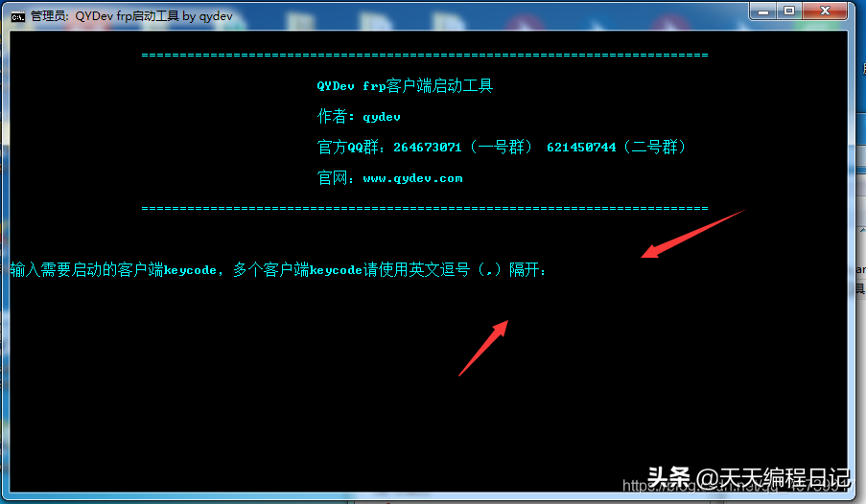Click QQ group number 264673071
This screenshot has width=866, height=504.
[x=427, y=148]
